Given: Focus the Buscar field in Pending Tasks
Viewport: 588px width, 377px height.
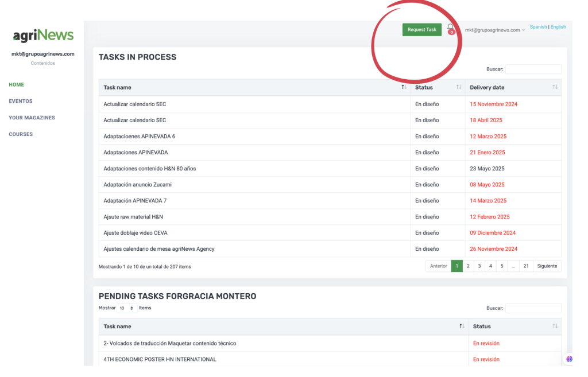Looking at the screenshot, I should click(x=533, y=308).
